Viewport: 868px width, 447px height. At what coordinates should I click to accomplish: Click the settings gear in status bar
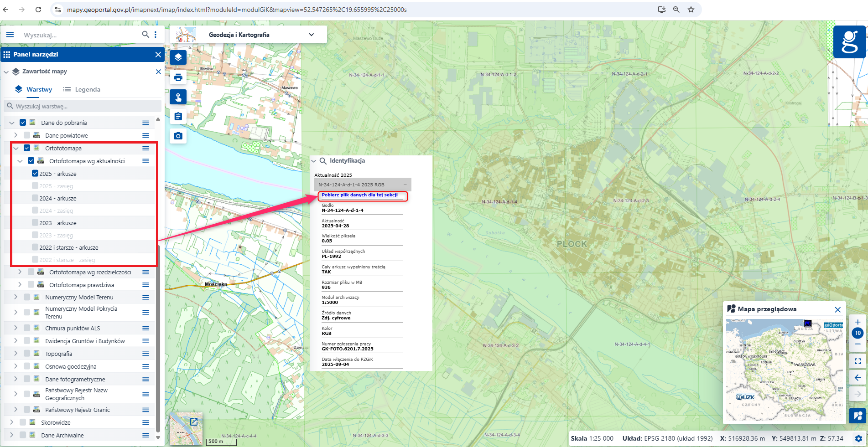pyautogui.click(x=858, y=438)
